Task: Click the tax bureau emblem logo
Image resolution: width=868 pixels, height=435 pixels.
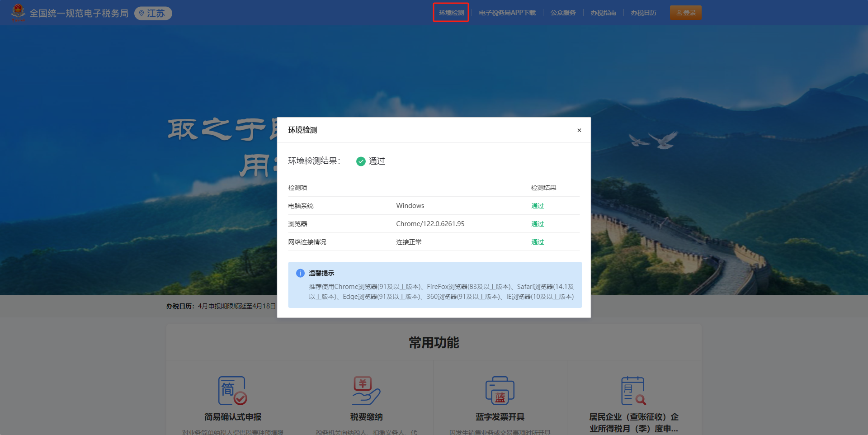Action: (x=18, y=13)
